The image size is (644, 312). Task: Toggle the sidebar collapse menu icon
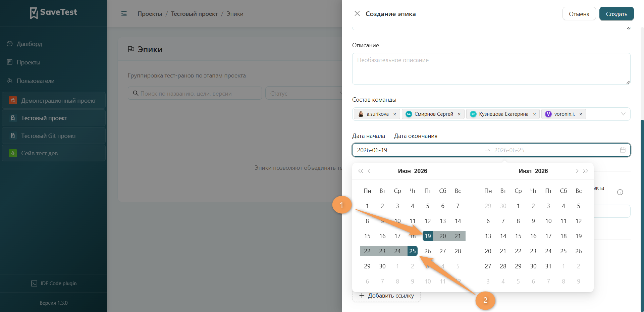pos(124,14)
